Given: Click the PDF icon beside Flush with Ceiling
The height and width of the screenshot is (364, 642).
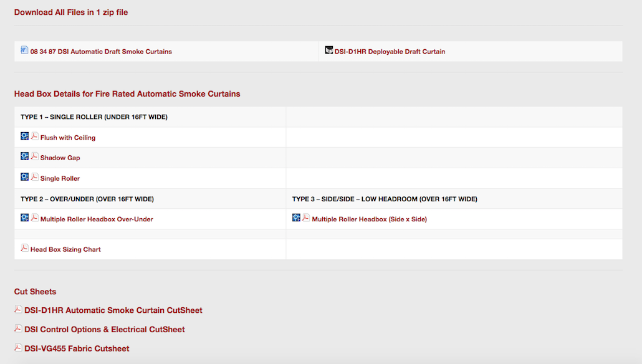Looking at the screenshot, I should click(x=35, y=136).
